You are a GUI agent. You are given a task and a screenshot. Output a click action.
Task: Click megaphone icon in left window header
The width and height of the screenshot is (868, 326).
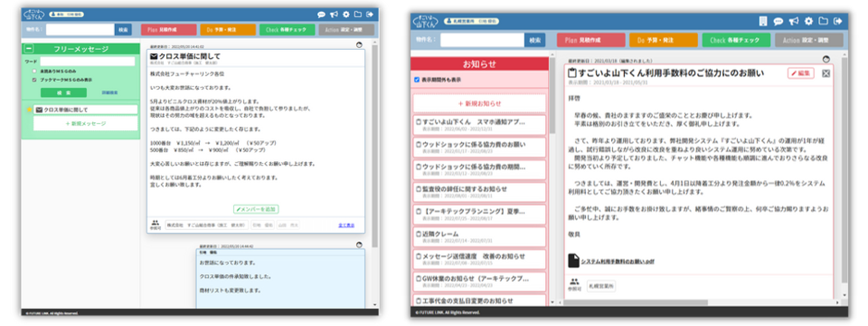pos(334,14)
